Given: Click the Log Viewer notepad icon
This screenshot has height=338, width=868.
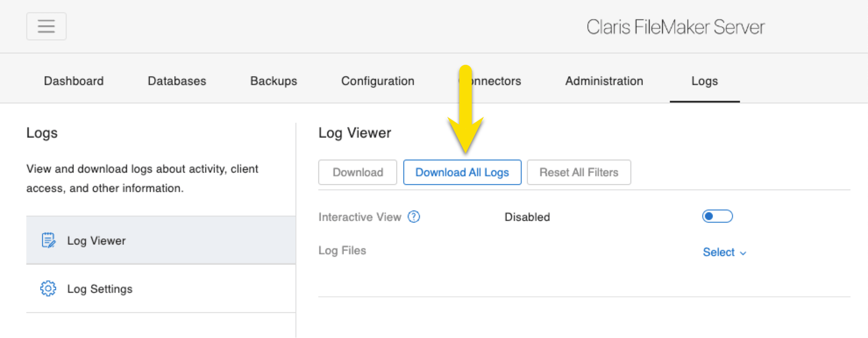Looking at the screenshot, I should tap(48, 240).
